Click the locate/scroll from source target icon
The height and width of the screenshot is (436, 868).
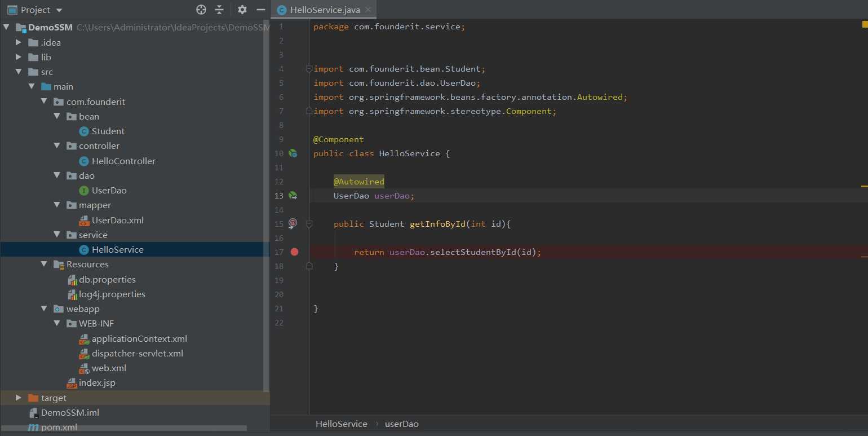[201, 10]
